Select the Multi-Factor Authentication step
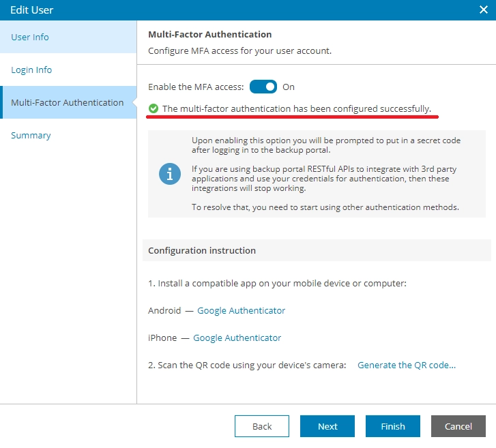496x448 pixels. pyautogui.click(x=67, y=102)
